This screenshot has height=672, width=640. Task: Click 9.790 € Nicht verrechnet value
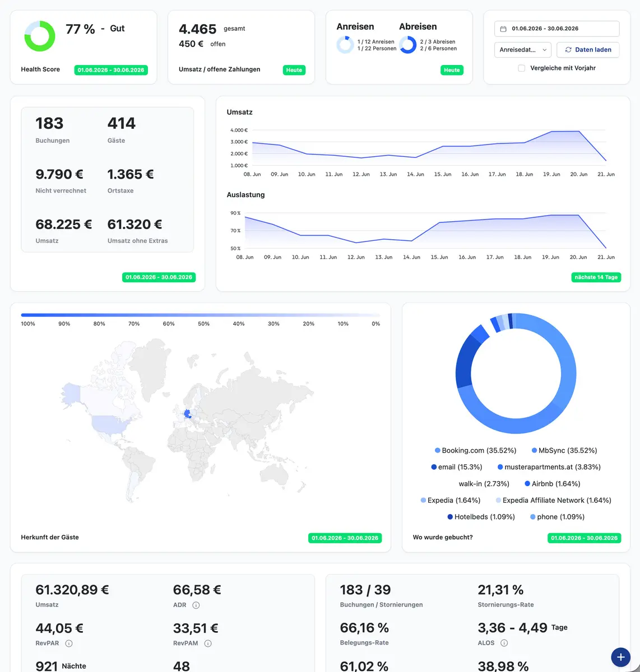pos(59,174)
